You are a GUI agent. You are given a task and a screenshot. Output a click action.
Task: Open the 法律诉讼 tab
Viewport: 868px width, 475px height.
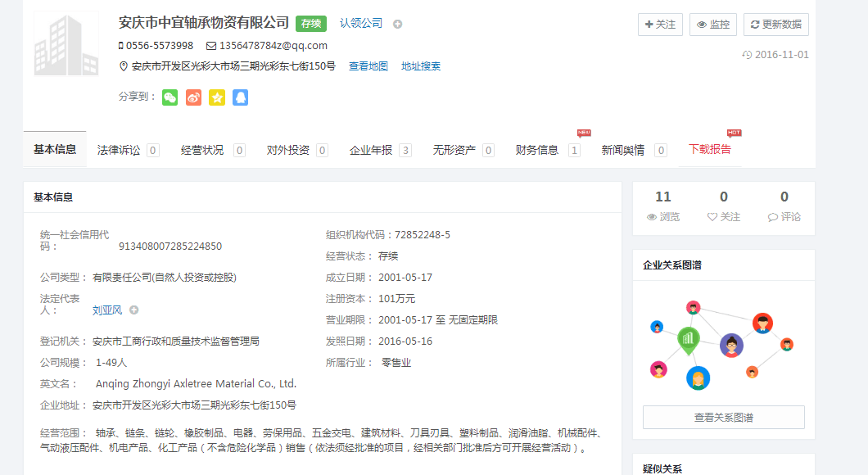(x=120, y=150)
